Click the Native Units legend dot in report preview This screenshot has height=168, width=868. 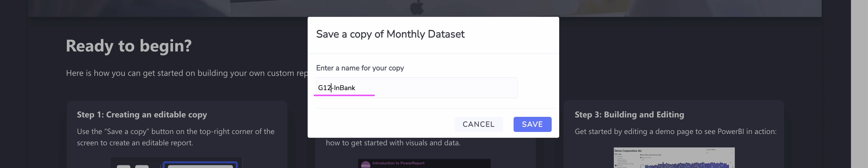(641, 158)
